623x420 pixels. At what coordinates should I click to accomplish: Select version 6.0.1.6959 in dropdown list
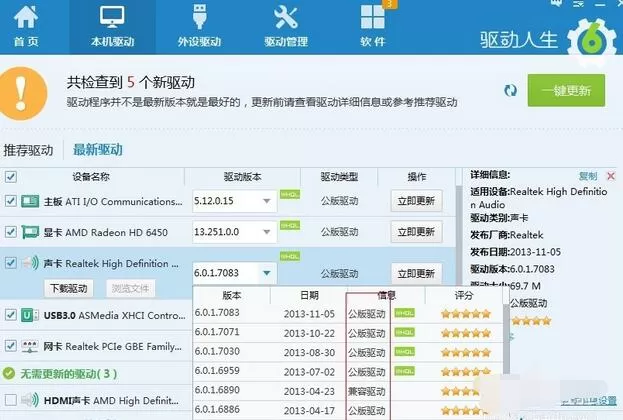(x=348, y=372)
